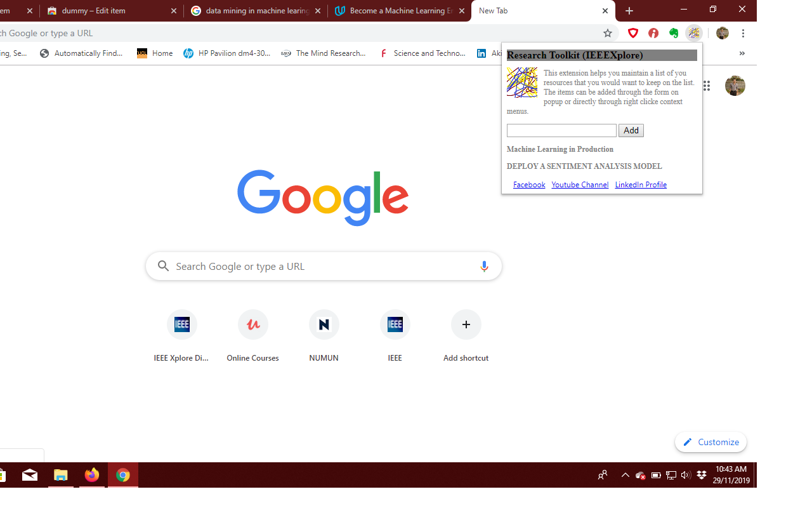Click the Dropbox icon in system tray
Screen dimensions: 812x508
701,475
